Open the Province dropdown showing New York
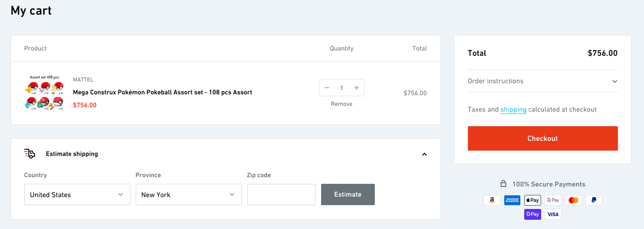644x229 pixels. [189, 195]
